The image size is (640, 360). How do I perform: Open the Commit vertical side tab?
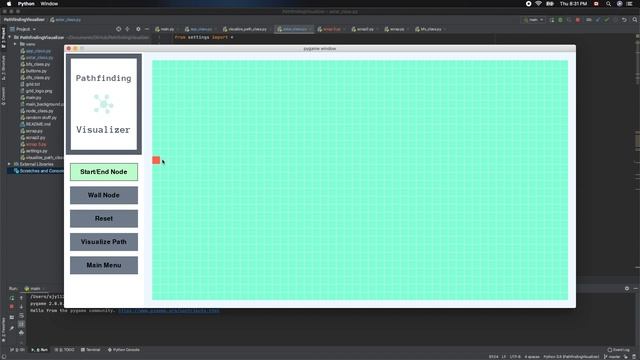[3, 96]
